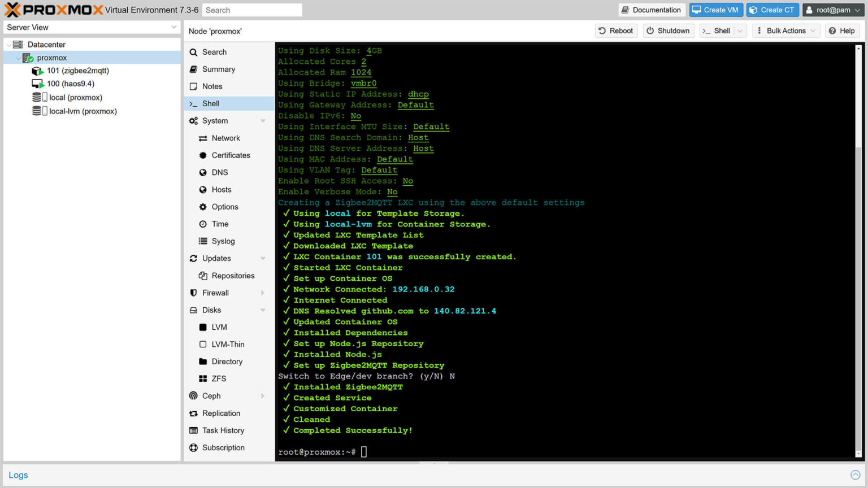This screenshot has width=868, height=488.
Task: Reboot the proxmox node
Action: tap(615, 30)
